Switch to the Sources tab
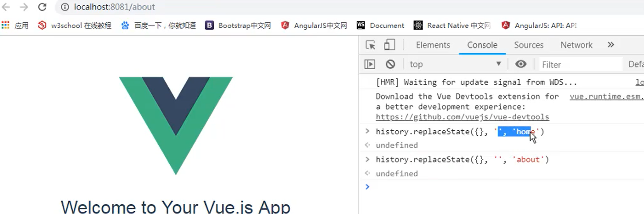644x214 pixels. click(x=529, y=45)
